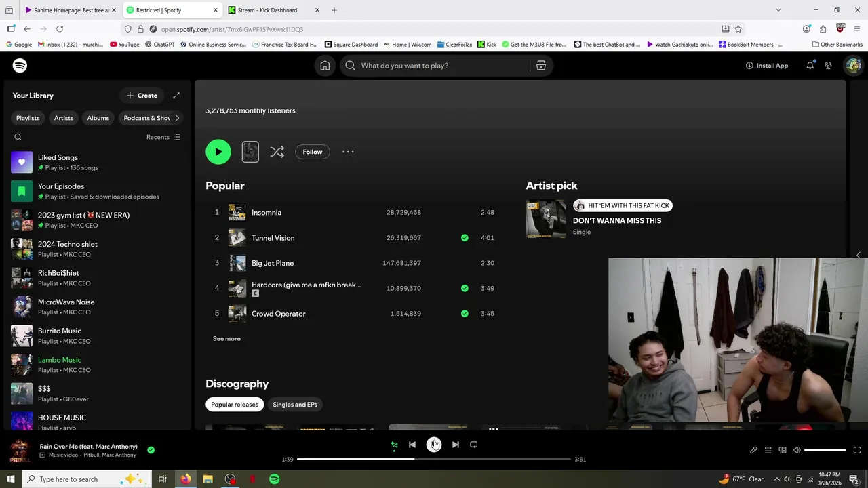This screenshot has width=868, height=488.
Task: Adjust the volume slider
Action: [825, 450]
